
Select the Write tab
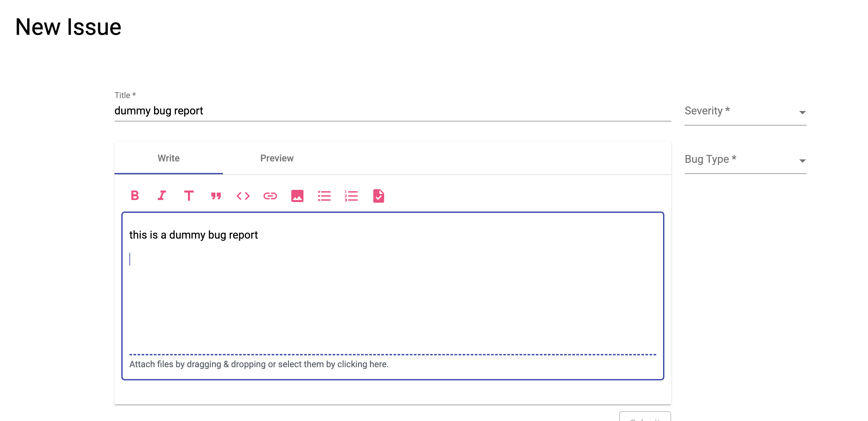(168, 158)
